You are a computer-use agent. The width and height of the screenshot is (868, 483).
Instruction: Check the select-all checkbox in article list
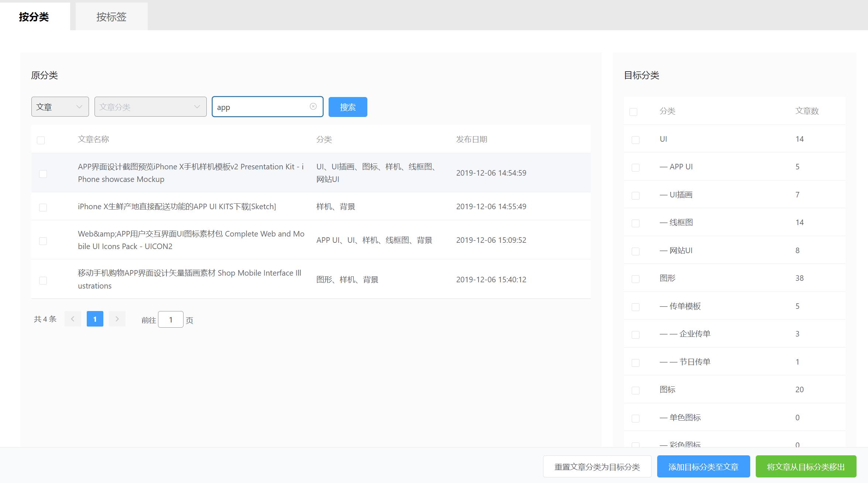pos(41,139)
